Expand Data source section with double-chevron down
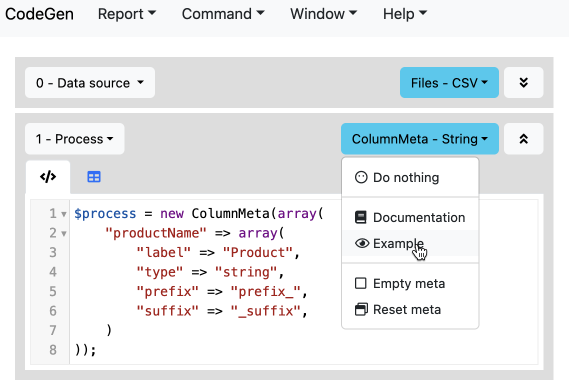 pos(523,83)
